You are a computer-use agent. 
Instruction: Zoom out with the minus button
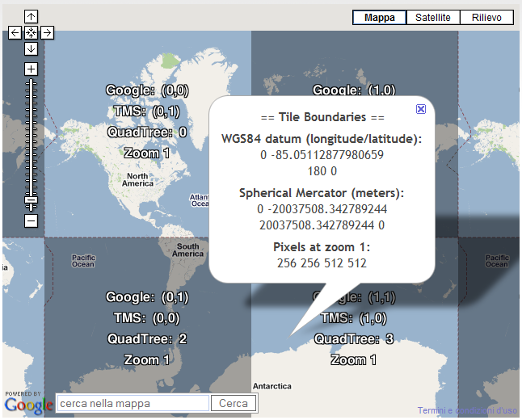click(x=31, y=220)
